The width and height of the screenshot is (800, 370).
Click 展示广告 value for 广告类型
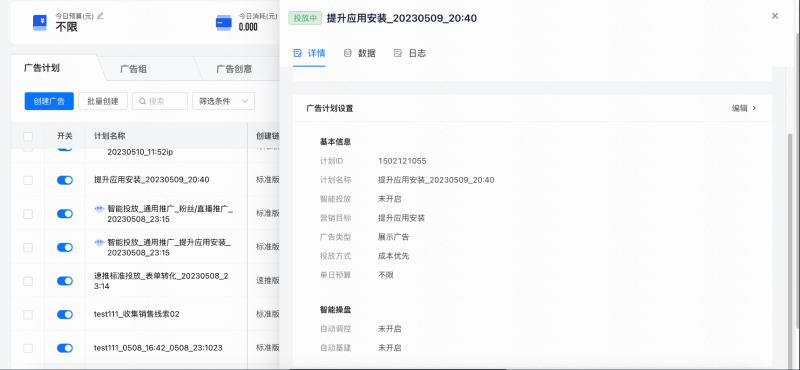coord(393,237)
